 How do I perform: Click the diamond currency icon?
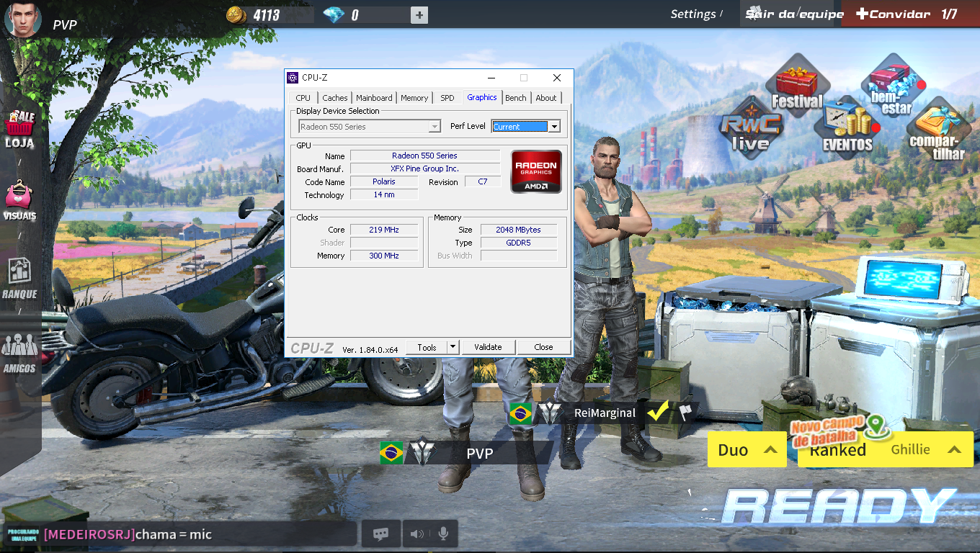[334, 14]
